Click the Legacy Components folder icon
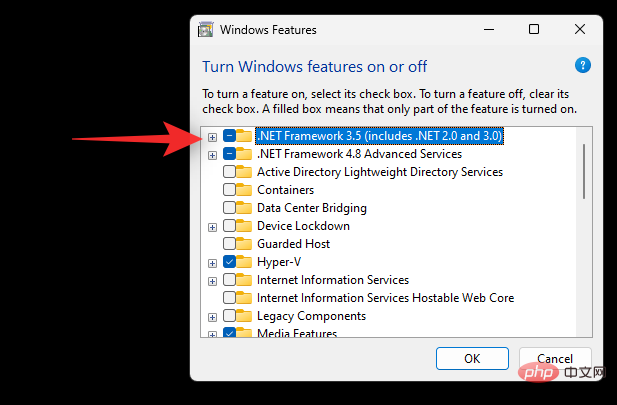The image size is (617, 405). pos(245,316)
